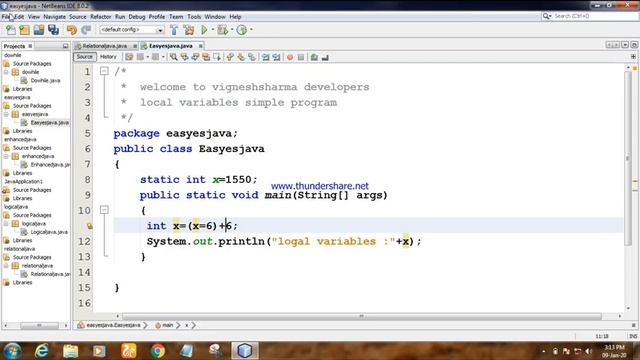Click the Comment lines icon
640x360 pixels.
[x=314, y=57]
